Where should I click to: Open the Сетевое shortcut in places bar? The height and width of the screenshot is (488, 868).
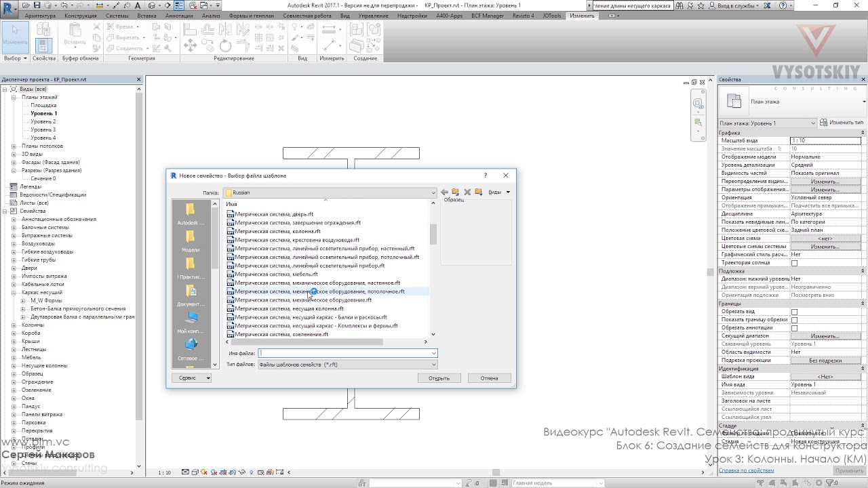point(191,350)
